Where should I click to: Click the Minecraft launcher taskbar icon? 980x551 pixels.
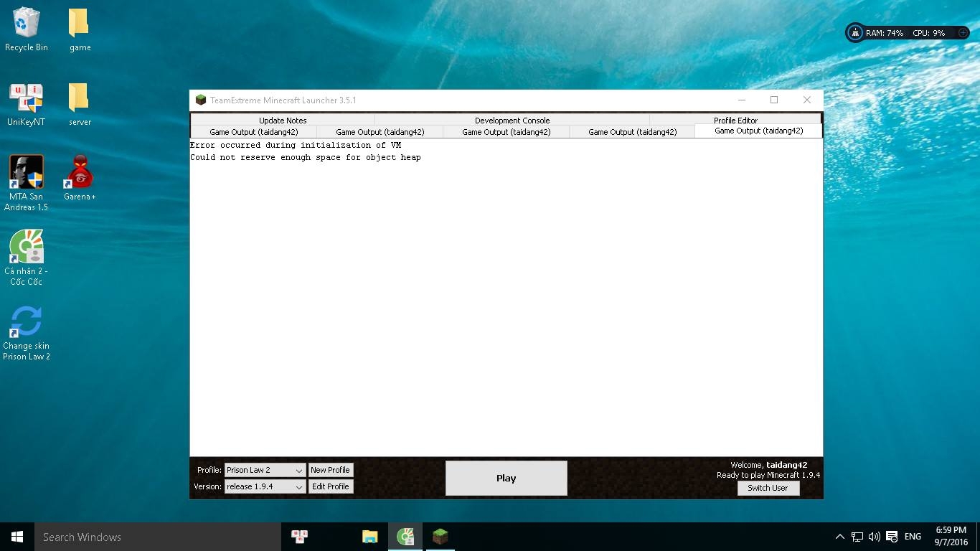[x=440, y=537]
